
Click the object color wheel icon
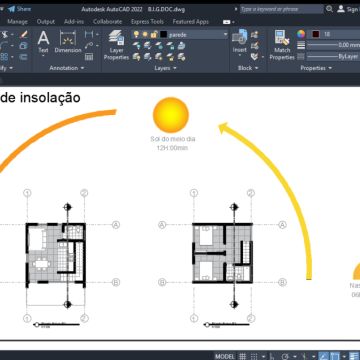[x=301, y=34]
